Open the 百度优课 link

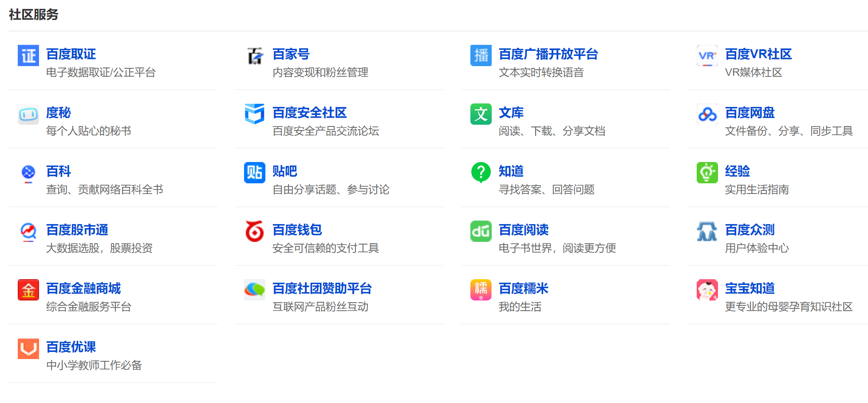point(71,347)
